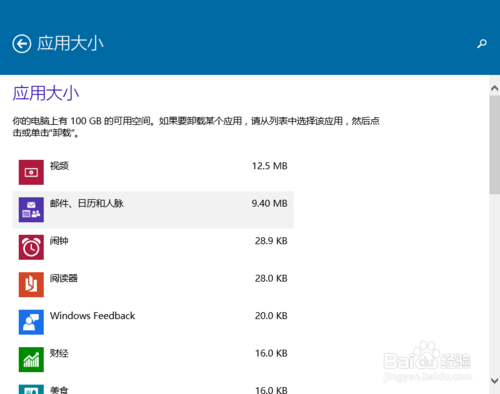
Task: Click the Windows Feedback app name
Action: [92, 316]
